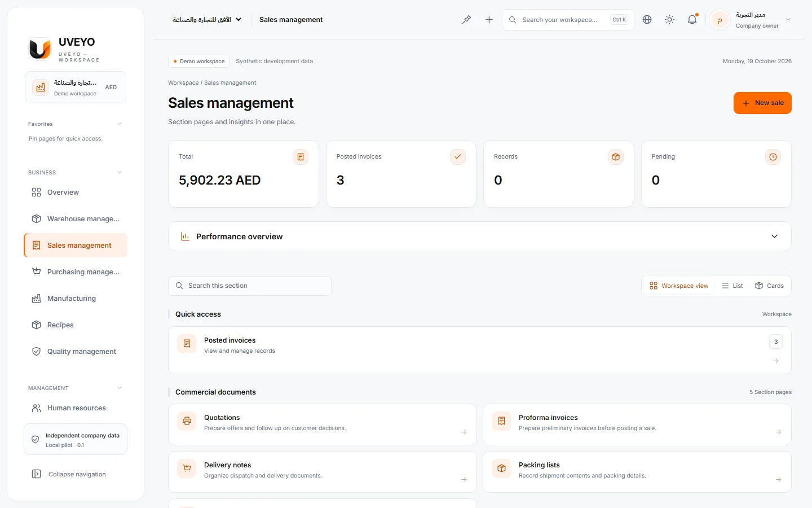812x508 pixels.
Task: Collapse the MANAGEMENT section
Action: (120, 388)
